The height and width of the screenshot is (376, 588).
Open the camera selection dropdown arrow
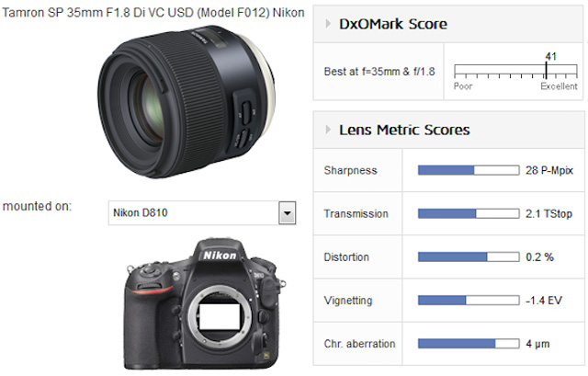[288, 212]
